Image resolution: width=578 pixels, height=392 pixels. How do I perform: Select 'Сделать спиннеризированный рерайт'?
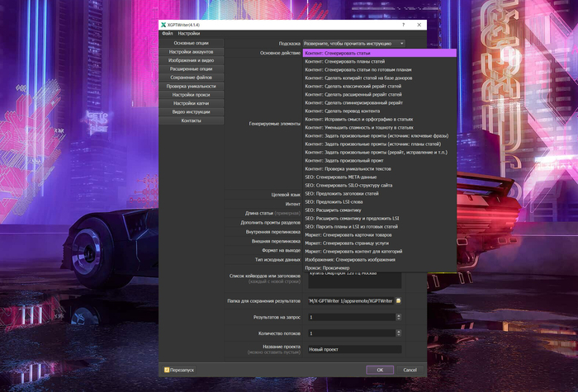[380, 103]
